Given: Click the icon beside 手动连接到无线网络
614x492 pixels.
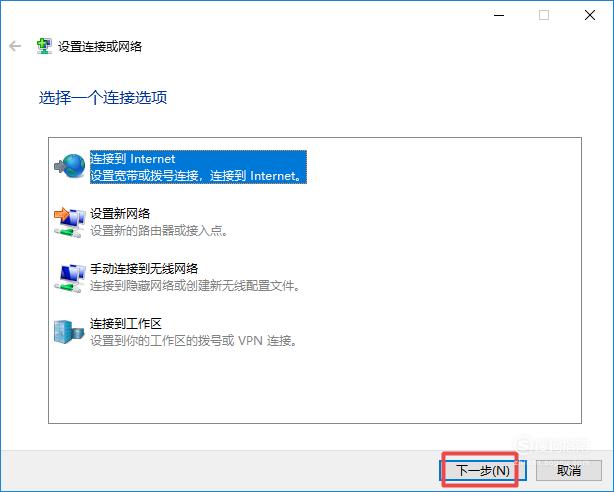Looking at the screenshot, I should click(70, 277).
